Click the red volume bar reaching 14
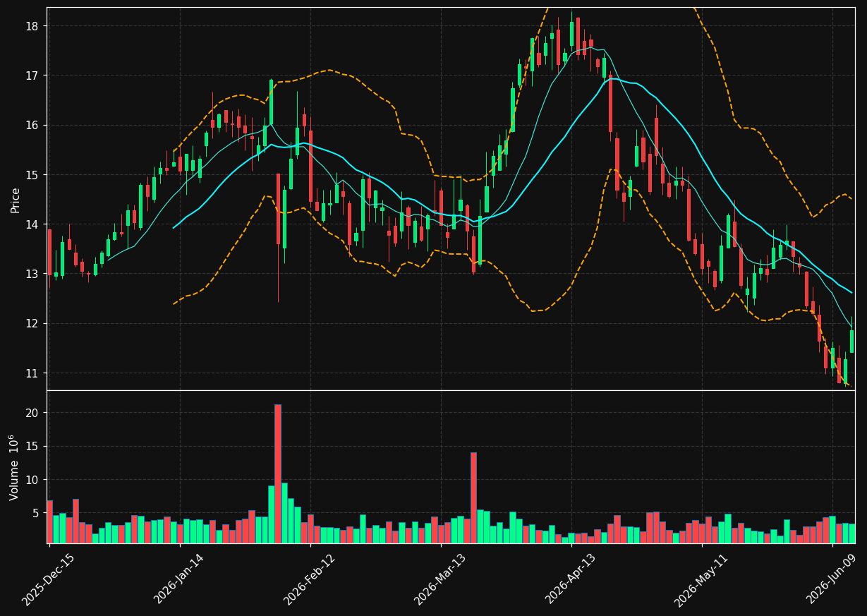The height and width of the screenshot is (616, 867). 473,497
